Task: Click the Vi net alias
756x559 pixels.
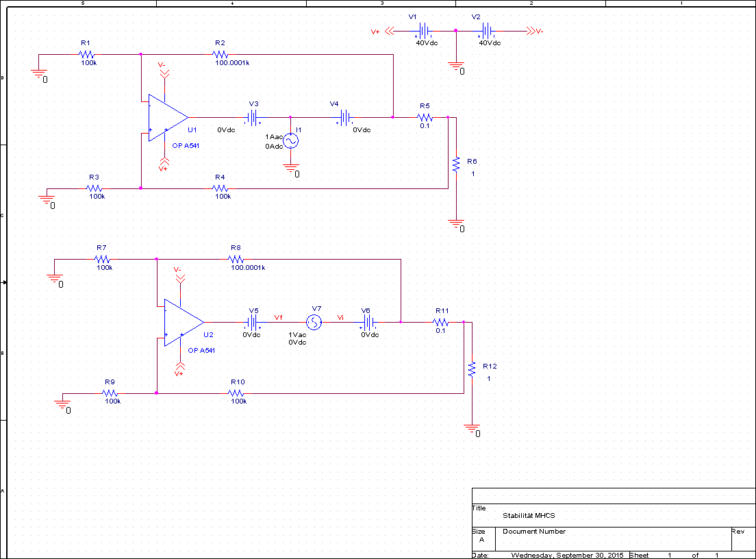Action: pyautogui.click(x=340, y=317)
